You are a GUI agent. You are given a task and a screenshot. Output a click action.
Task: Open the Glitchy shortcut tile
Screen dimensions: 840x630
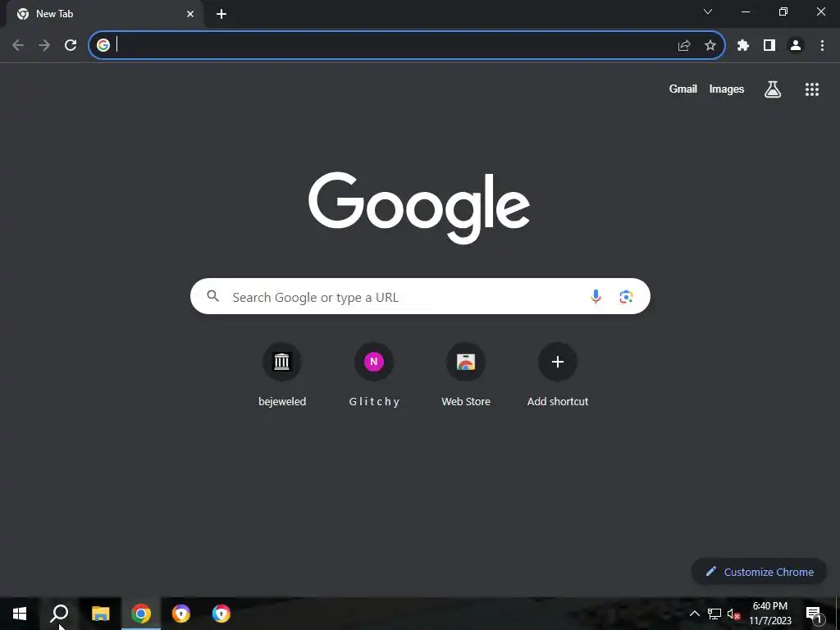[x=374, y=374]
